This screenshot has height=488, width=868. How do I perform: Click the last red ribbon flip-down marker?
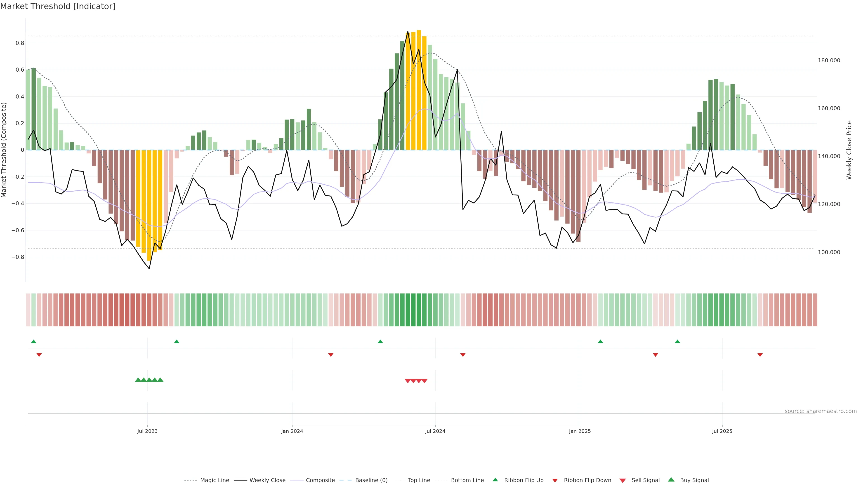pos(760,355)
